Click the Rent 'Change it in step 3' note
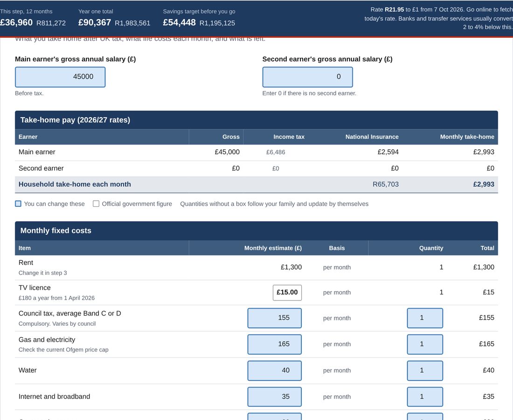 click(x=43, y=273)
